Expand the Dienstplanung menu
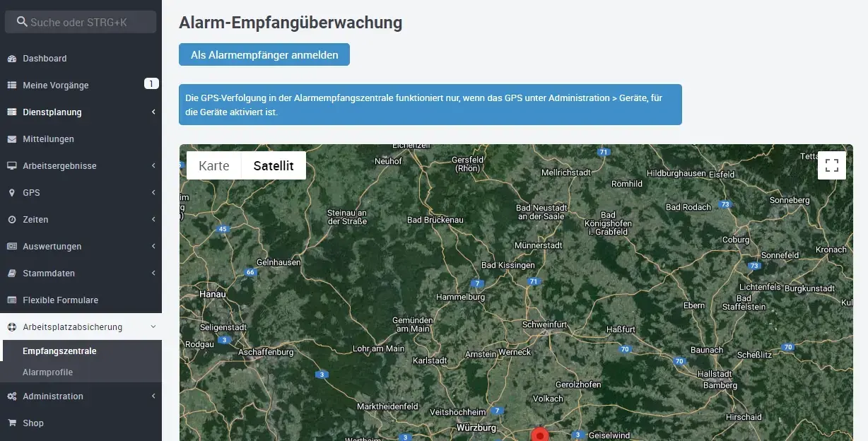This screenshot has width=868, height=441. pos(153,112)
